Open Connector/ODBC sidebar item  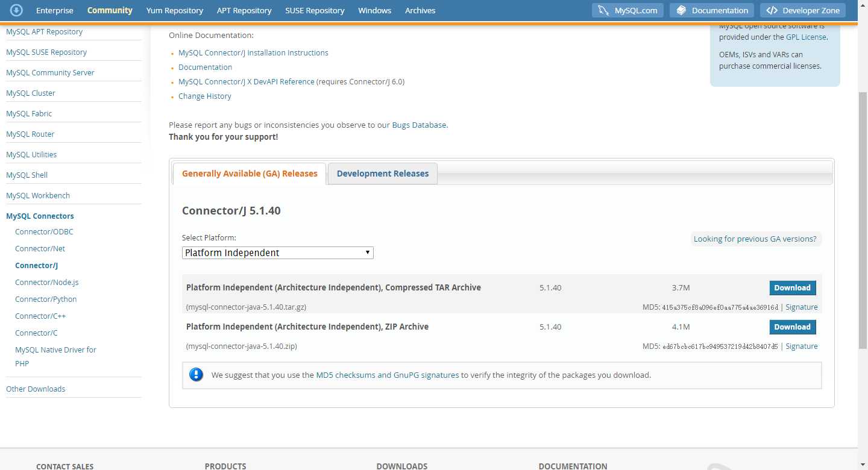pos(44,231)
